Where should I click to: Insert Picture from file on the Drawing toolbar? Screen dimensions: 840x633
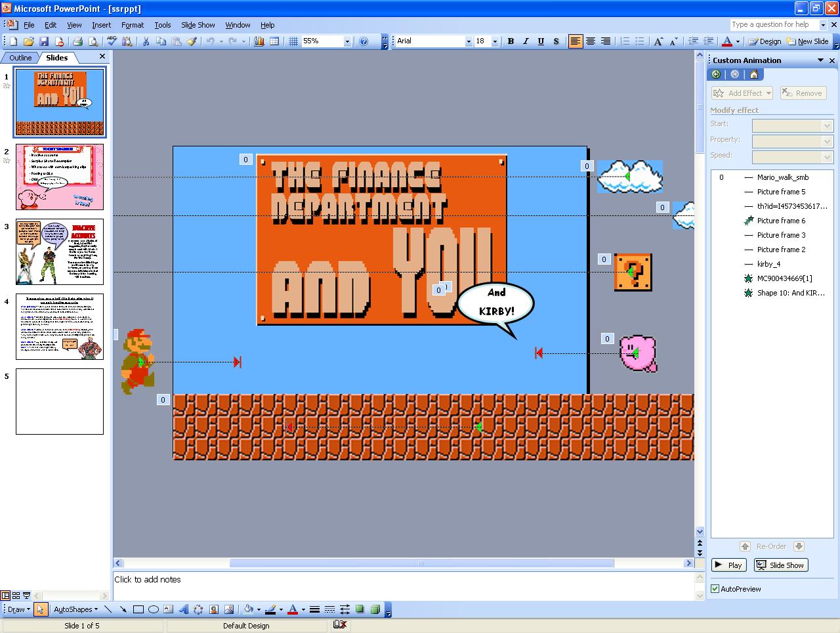229,609
